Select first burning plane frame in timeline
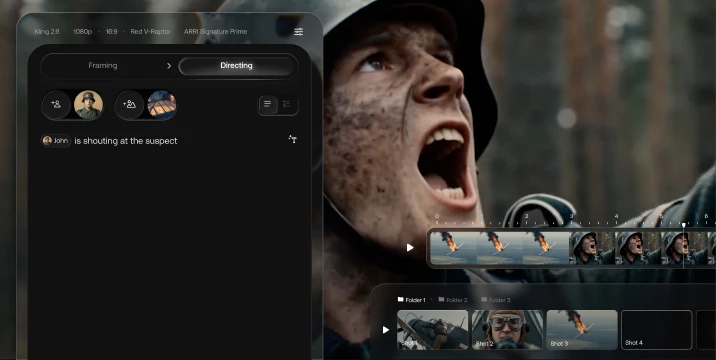The width and height of the screenshot is (716, 360). pos(453,248)
